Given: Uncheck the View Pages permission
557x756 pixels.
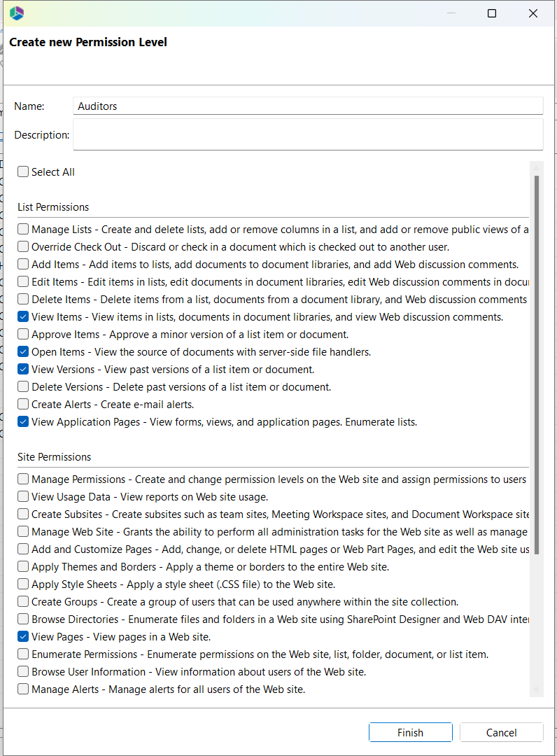Looking at the screenshot, I should pyautogui.click(x=24, y=637).
